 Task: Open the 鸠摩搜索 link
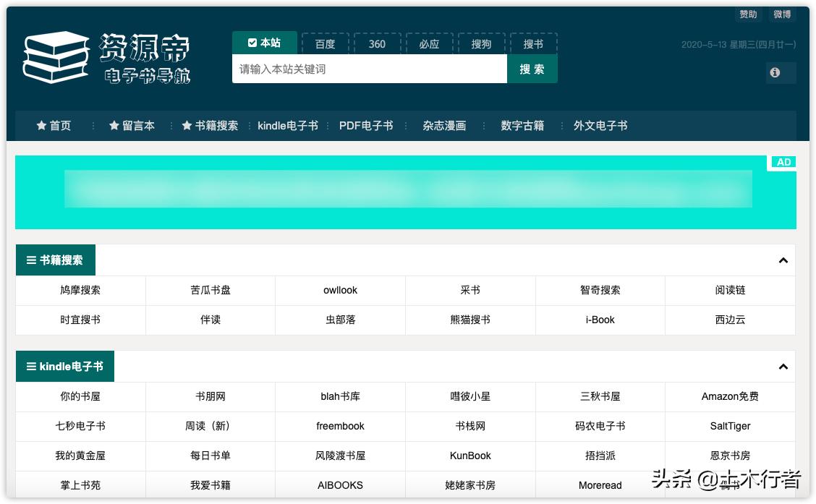pyautogui.click(x=80, y=290)
